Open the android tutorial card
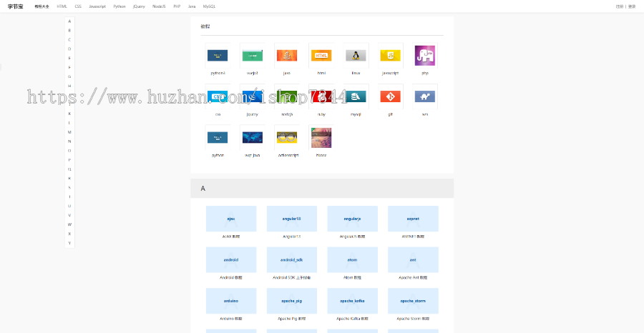644x333 pixels. (x=231, y=259)
